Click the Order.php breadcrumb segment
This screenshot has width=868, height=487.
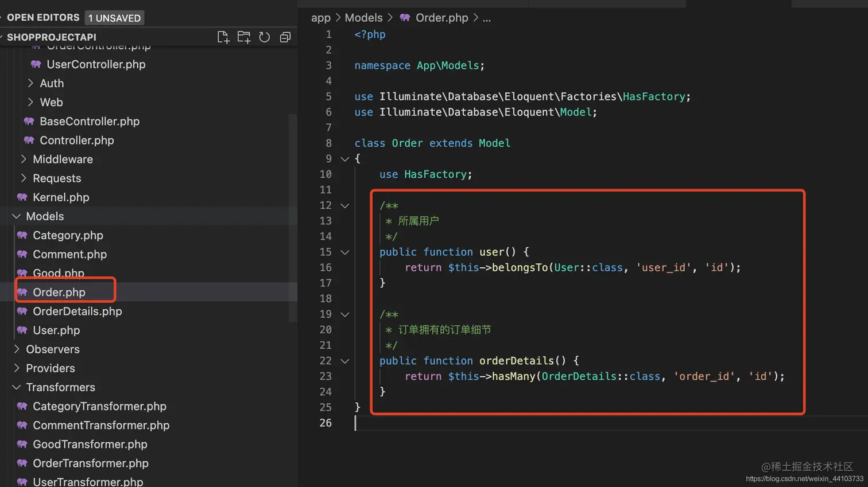441,18
